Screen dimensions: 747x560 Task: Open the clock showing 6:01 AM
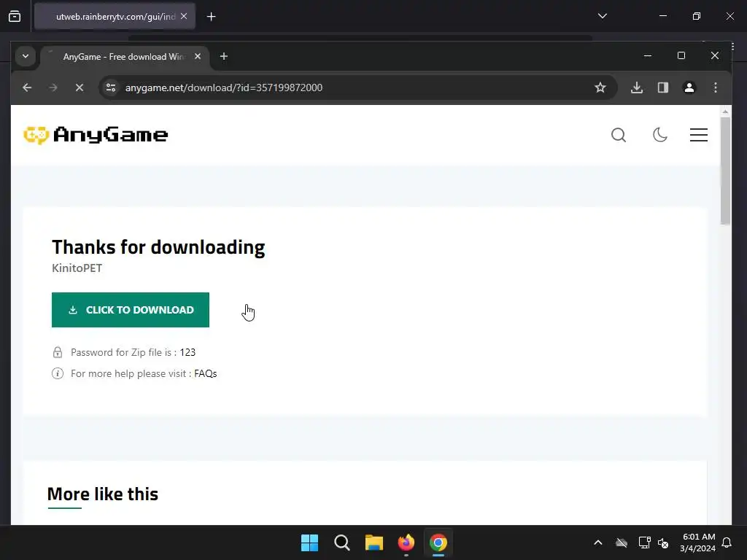[698, 542]
